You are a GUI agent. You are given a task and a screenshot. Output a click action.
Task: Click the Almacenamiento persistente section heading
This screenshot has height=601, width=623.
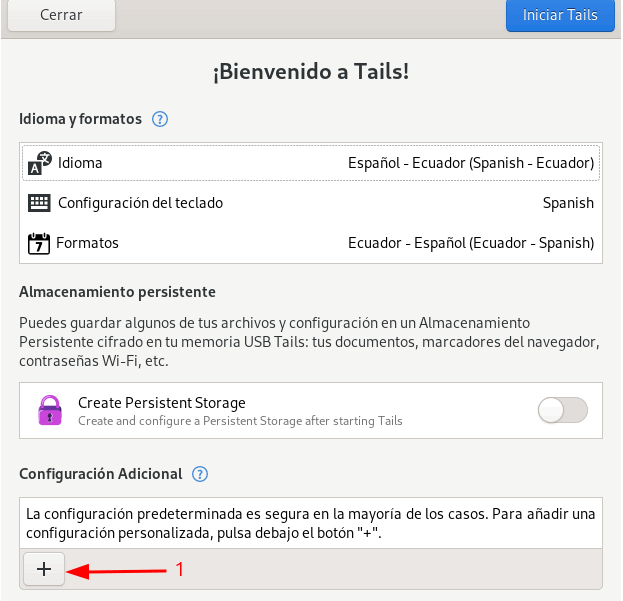point(118,292)
